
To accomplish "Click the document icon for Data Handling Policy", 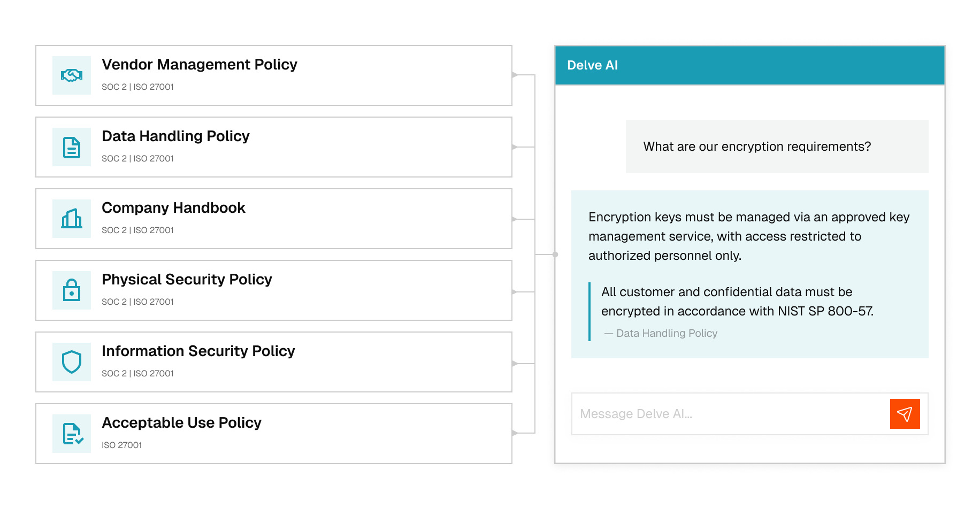I will click(x=72, y=147).
